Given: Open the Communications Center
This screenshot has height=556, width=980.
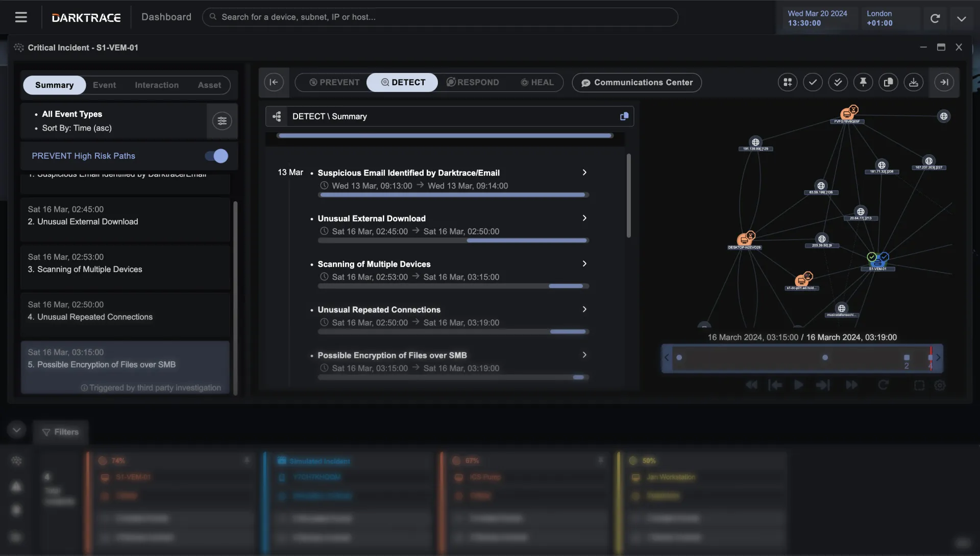Looking at the screenshot, I should 636,83.
